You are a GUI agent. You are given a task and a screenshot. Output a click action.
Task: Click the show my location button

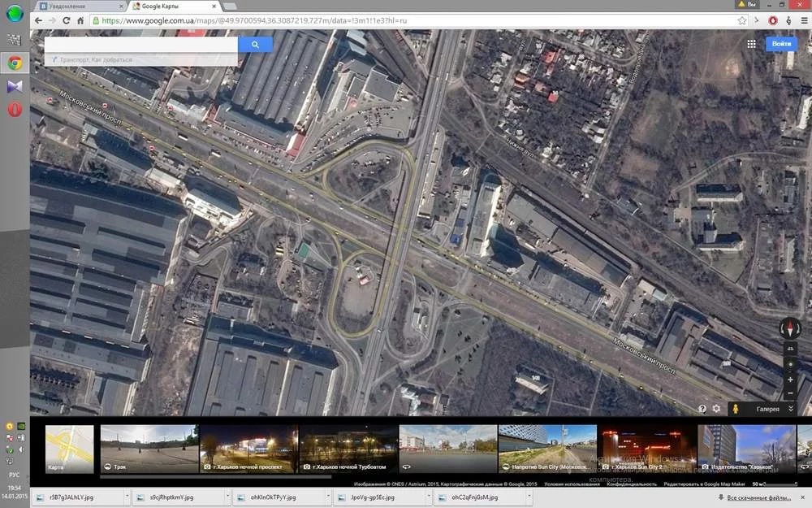click(790, 365)
